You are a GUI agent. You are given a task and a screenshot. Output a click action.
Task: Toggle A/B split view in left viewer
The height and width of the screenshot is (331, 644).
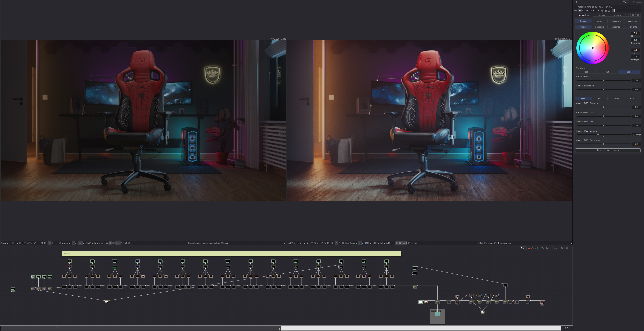pos(53,243)
